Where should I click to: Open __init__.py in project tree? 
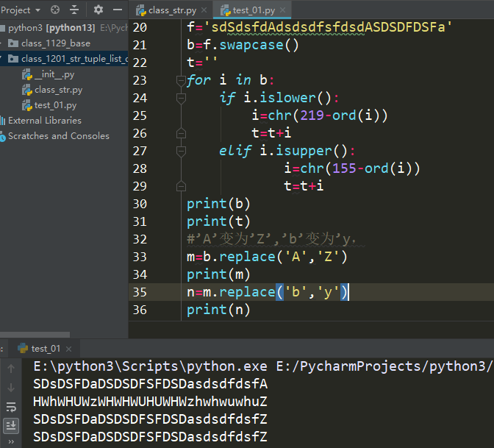[54, 74]
